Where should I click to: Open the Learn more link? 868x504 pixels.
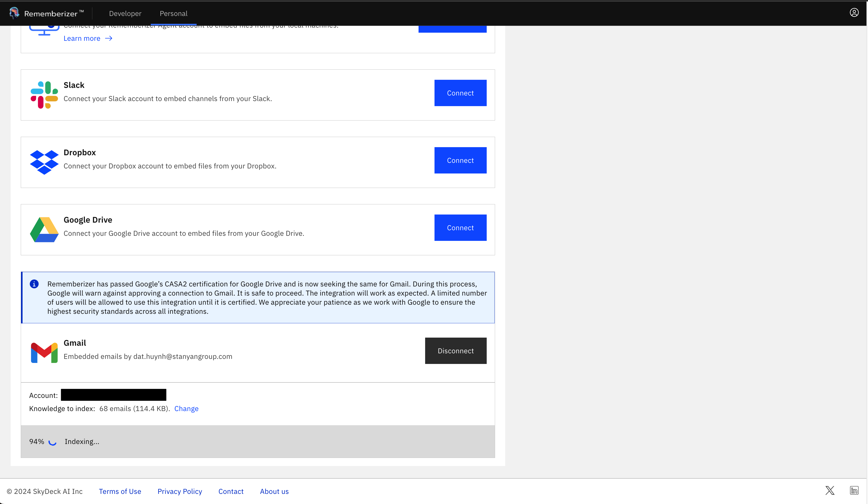82,38
